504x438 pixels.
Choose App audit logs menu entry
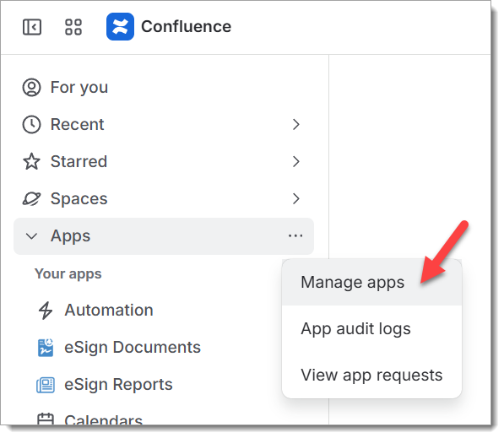pyautogui.click(x=372, y=329)
